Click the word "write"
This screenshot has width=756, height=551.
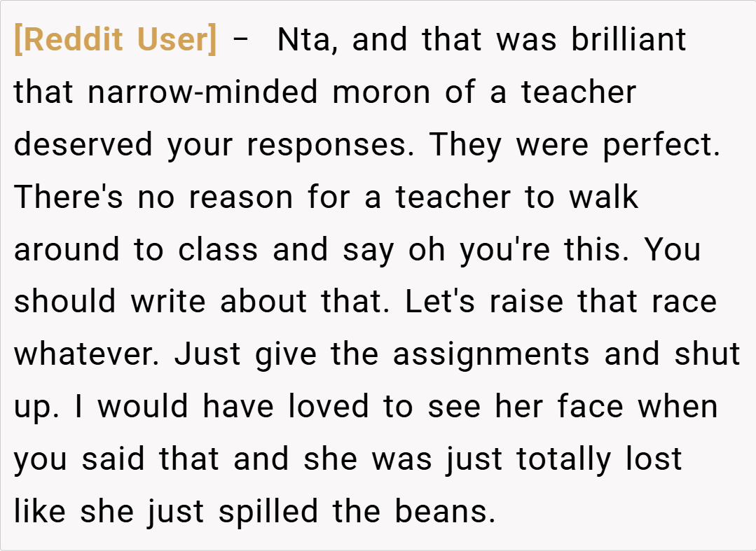click(168, 302)
